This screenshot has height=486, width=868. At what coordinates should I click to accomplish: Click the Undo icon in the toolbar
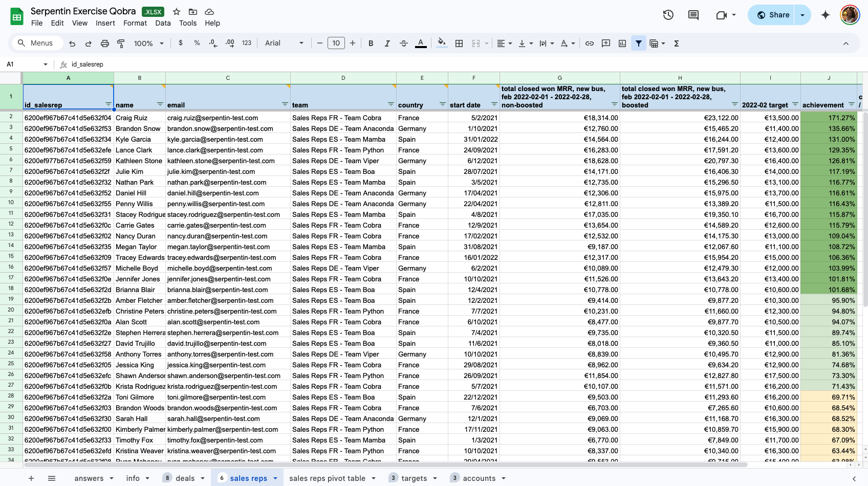[x=72, y=43]
